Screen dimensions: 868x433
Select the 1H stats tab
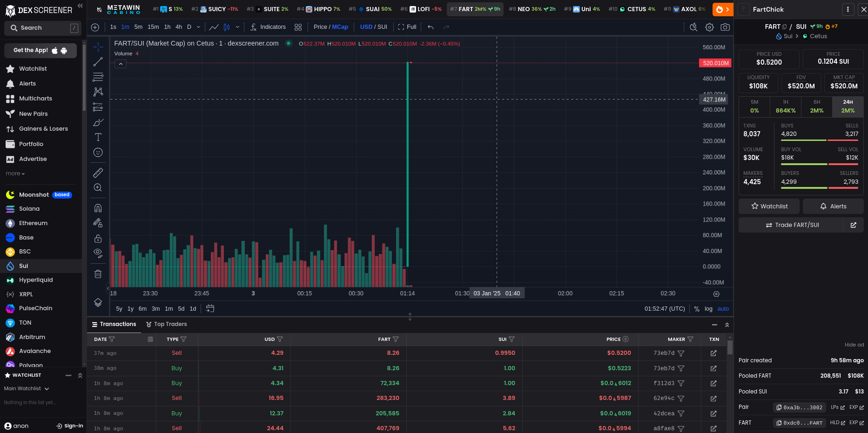pyautogui.click(x=786, y=106)
